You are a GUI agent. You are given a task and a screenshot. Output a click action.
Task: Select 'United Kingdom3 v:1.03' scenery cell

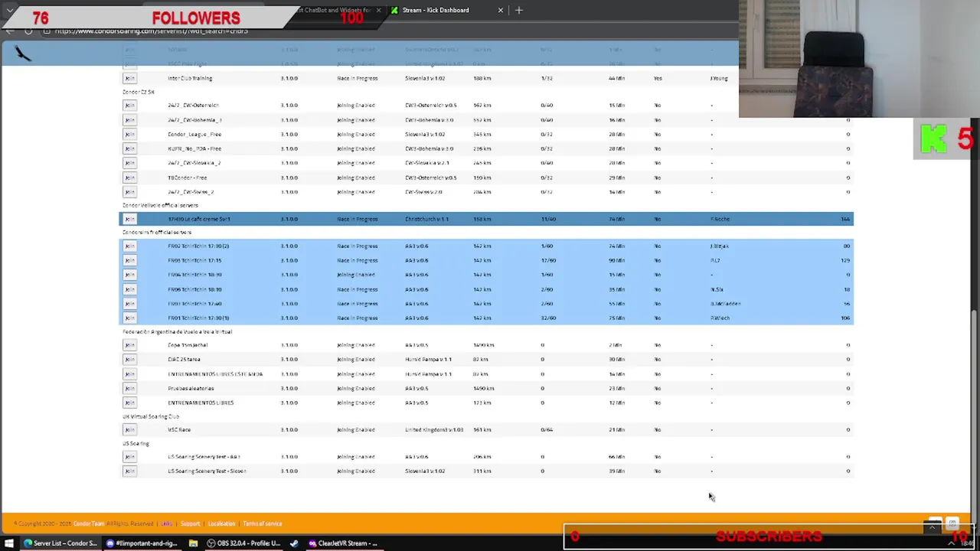point(434,429)
